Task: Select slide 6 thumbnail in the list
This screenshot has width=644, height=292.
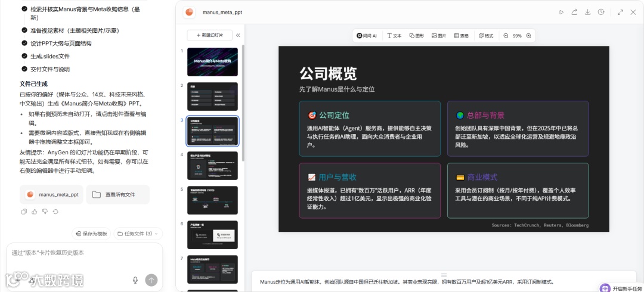Action: tap(212, 235)
